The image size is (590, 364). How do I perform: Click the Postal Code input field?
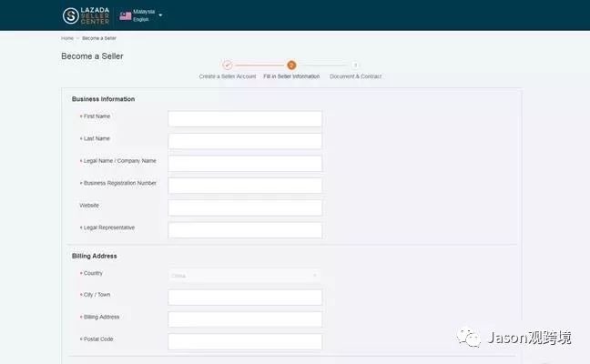(x=245, y=341)
